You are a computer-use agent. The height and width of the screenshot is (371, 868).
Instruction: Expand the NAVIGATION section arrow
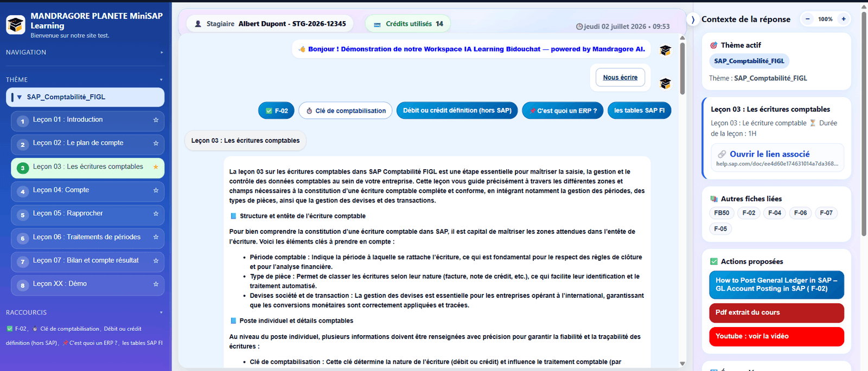tap(161, 53)
